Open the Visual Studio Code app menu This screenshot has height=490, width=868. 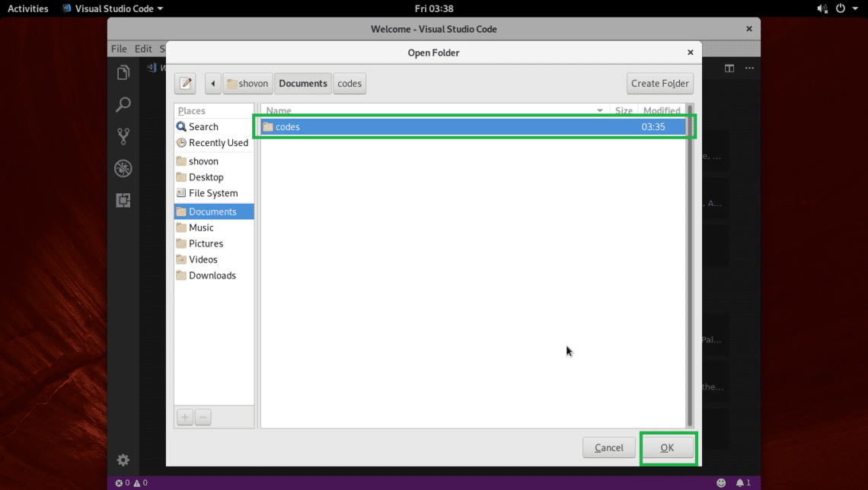coord(113,8)
